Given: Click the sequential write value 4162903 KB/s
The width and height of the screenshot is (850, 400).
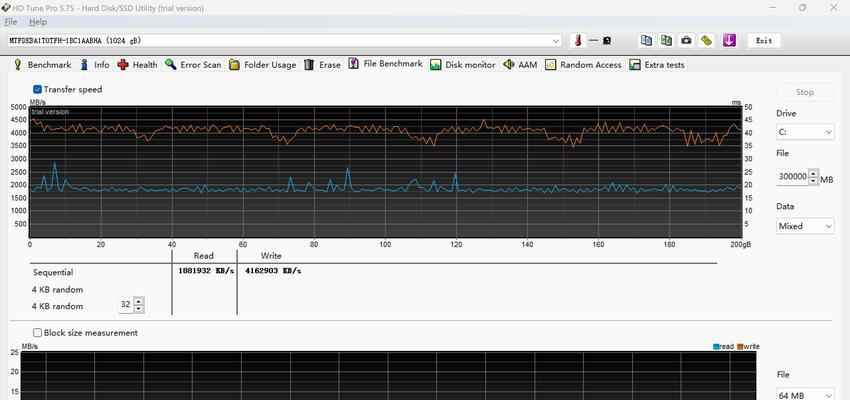Looking at the screenshot, I should (273, 270).
